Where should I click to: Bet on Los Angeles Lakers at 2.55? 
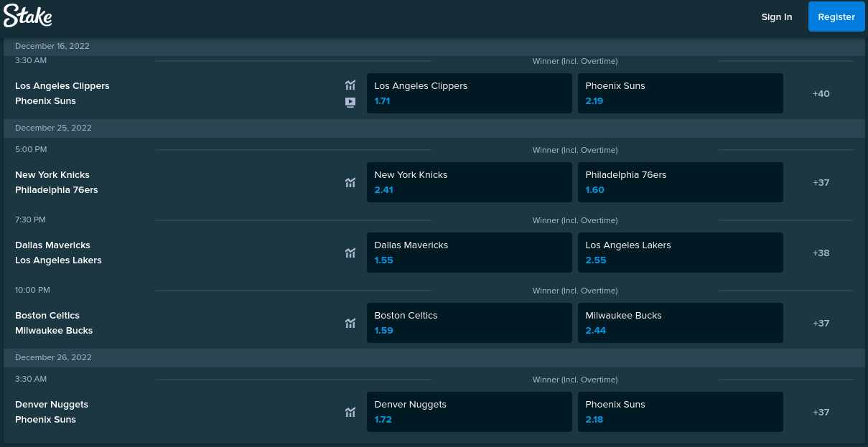point(681,253)
